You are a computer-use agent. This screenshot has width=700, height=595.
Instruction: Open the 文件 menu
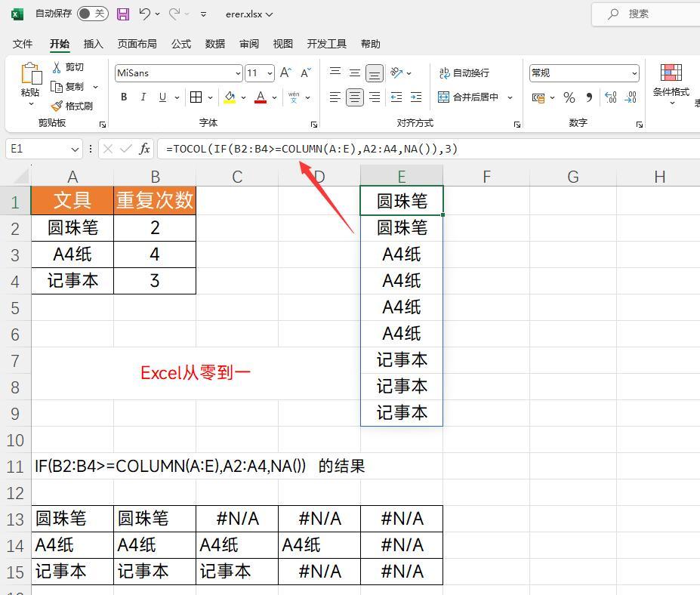[23, 44]
